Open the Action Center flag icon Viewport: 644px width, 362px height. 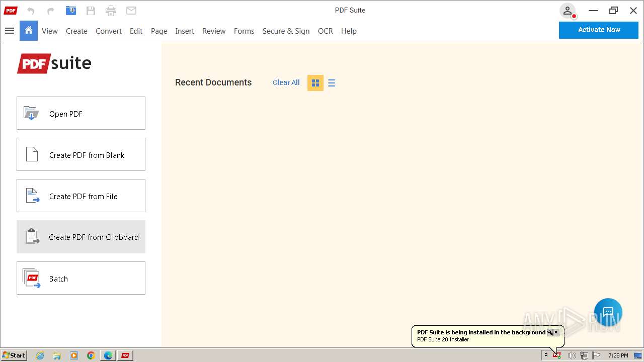[596, 355]
